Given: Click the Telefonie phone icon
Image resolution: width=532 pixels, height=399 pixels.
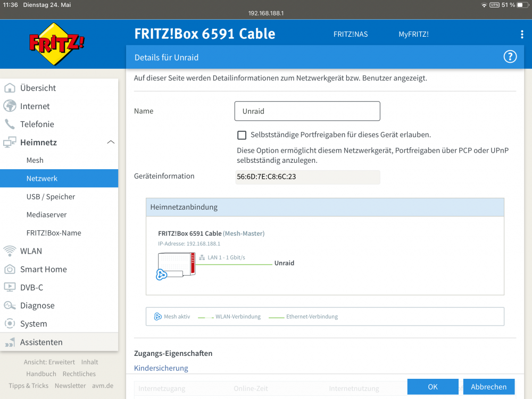Looking at the screenshot, I should click(x=10, y=124).
